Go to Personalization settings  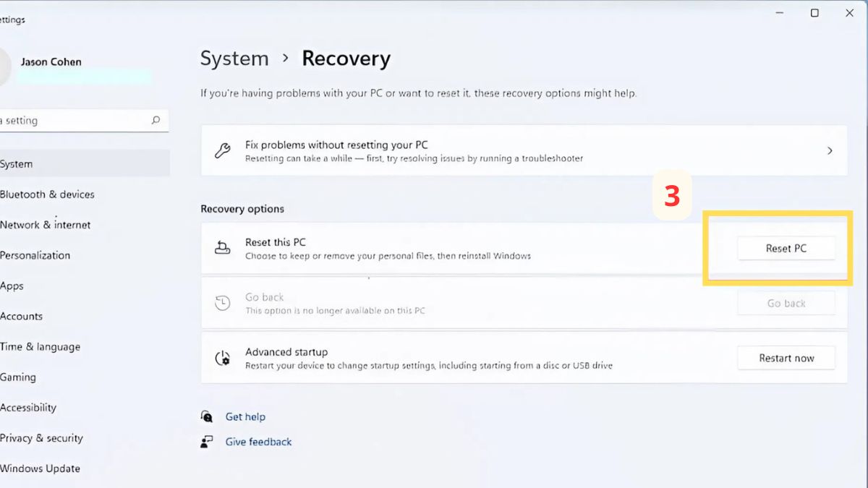[x=35, y=255]
